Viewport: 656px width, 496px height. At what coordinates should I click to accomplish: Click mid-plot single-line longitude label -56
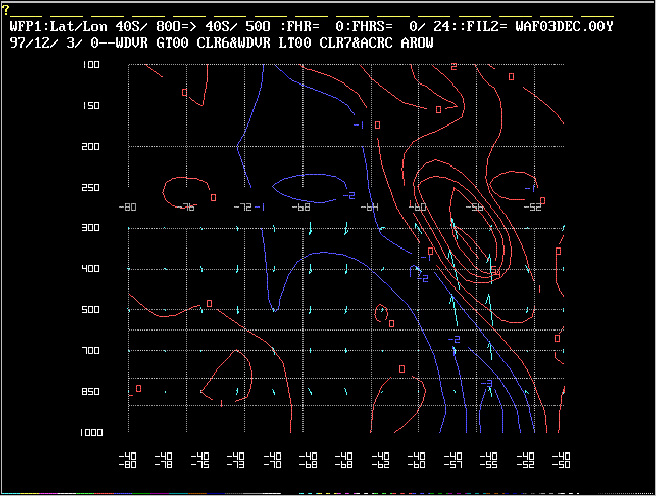pyautogui.click(x=475, y=207)
